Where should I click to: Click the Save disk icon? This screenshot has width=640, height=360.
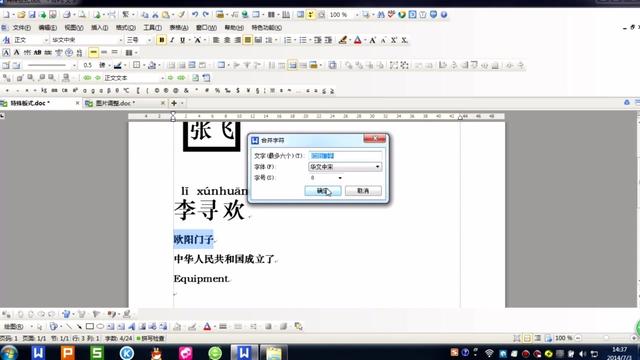point(32,15)
